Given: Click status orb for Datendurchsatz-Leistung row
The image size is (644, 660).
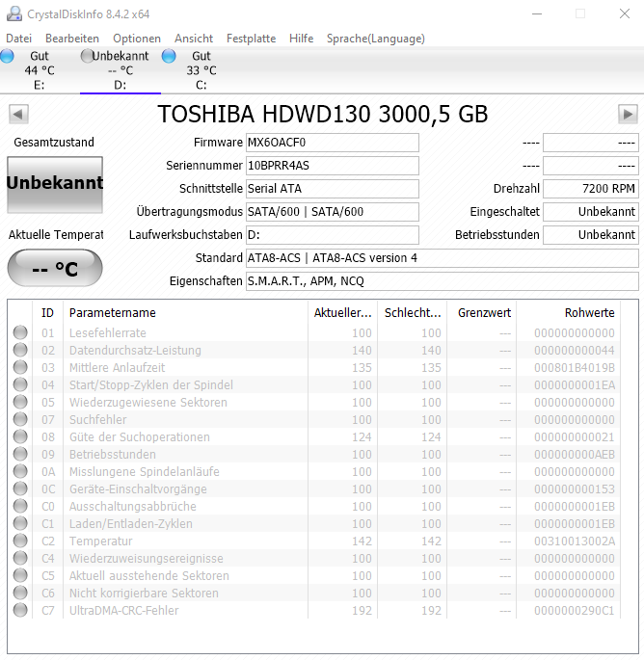Looking at the screenshot, I should pyautogui.click(x=20, y=350).
